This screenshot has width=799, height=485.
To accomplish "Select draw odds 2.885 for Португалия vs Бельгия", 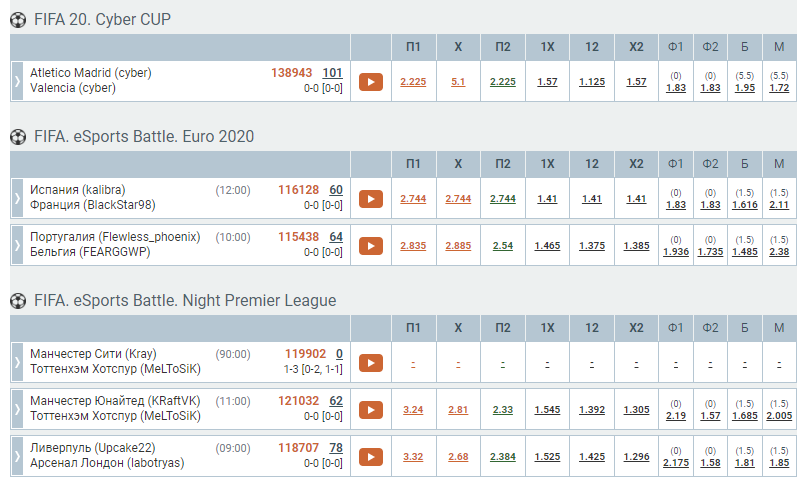I will (x=458, y=246).
